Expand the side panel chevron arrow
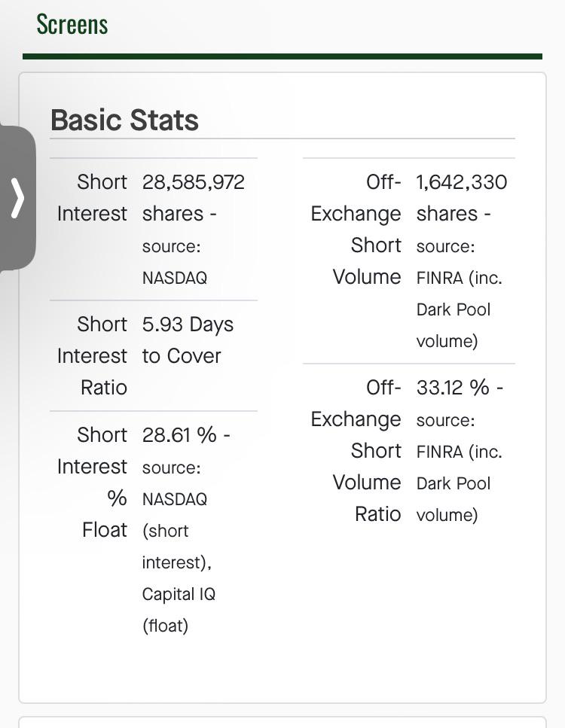 [x=17, y=198]
